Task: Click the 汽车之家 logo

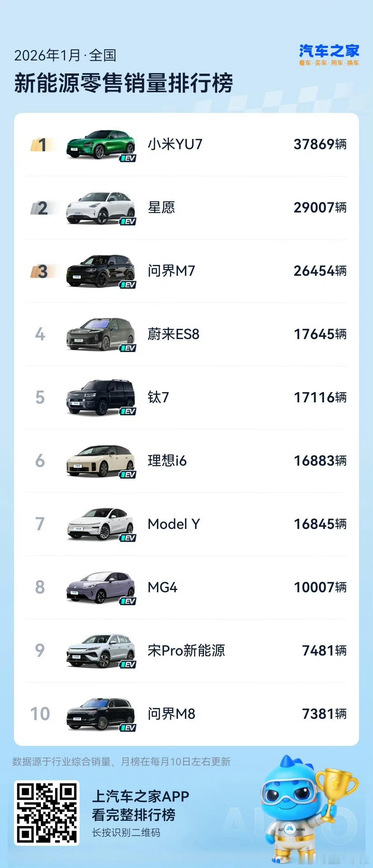Action: pyautogui.click(x=329, y=55)
